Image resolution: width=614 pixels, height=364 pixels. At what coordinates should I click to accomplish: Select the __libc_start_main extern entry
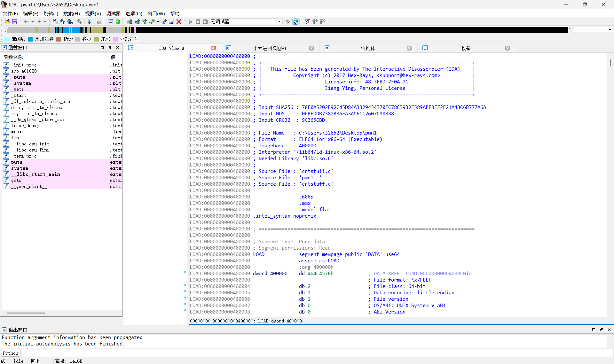tap(62, 174)
